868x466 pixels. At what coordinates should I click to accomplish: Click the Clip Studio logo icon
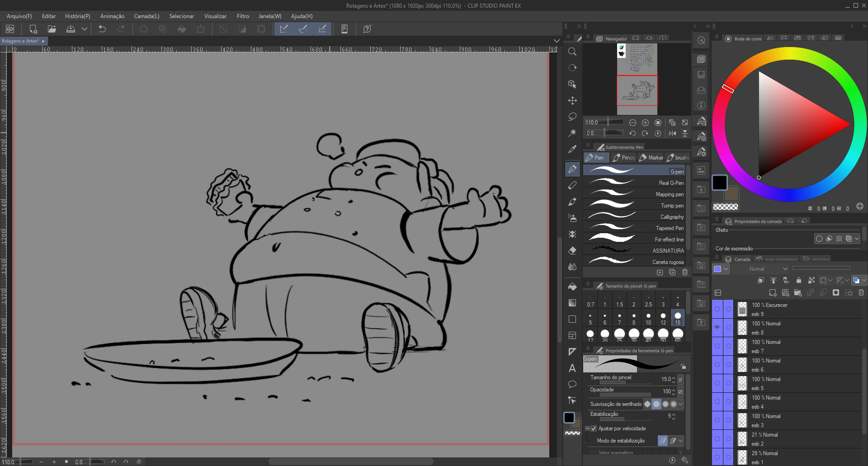pyautogui.click(x=10, y=29)
